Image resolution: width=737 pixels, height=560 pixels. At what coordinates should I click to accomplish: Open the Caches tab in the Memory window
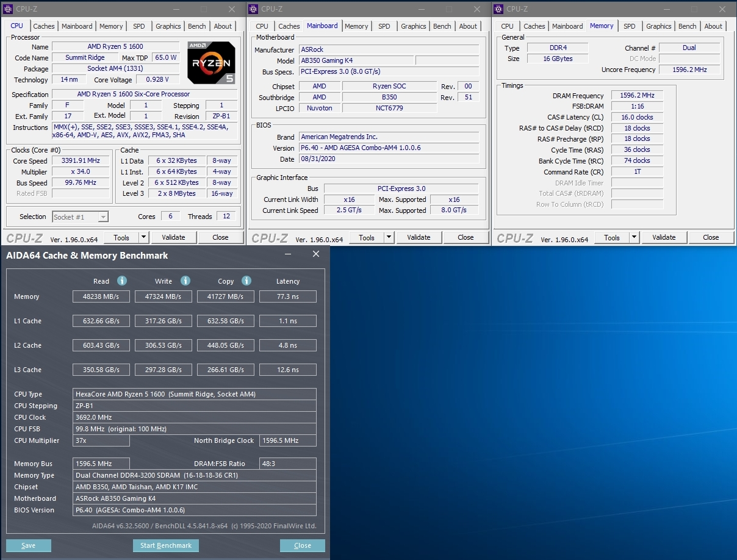534,26
